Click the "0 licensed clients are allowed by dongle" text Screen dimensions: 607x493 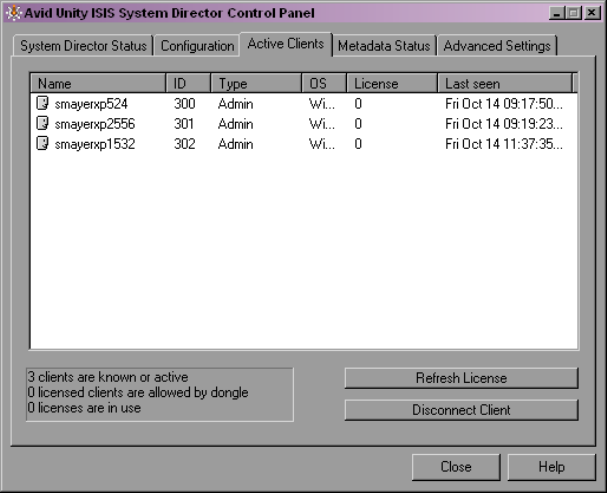(138, 392)
